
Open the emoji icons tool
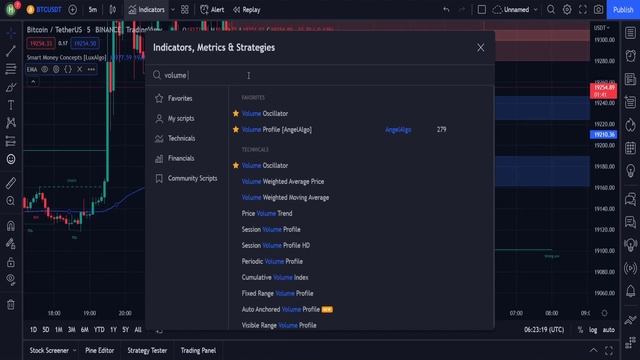coord(11,159)
